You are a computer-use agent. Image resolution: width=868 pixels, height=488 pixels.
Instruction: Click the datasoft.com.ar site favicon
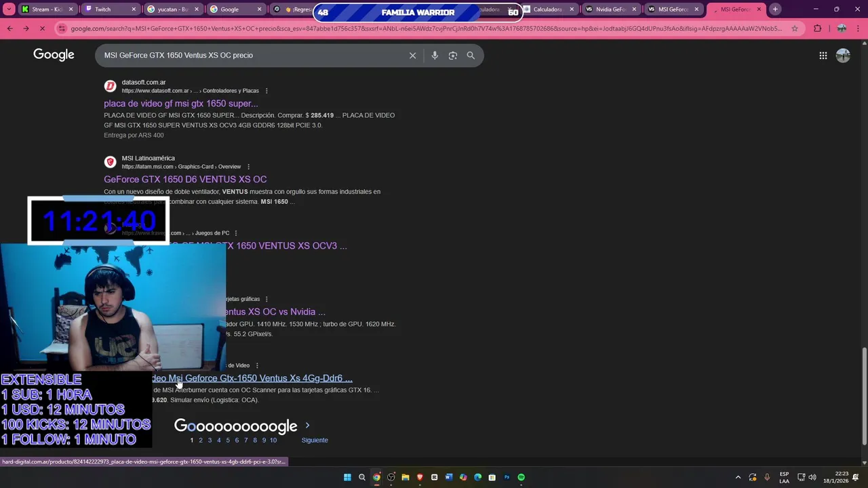click(x=110, y=86)
